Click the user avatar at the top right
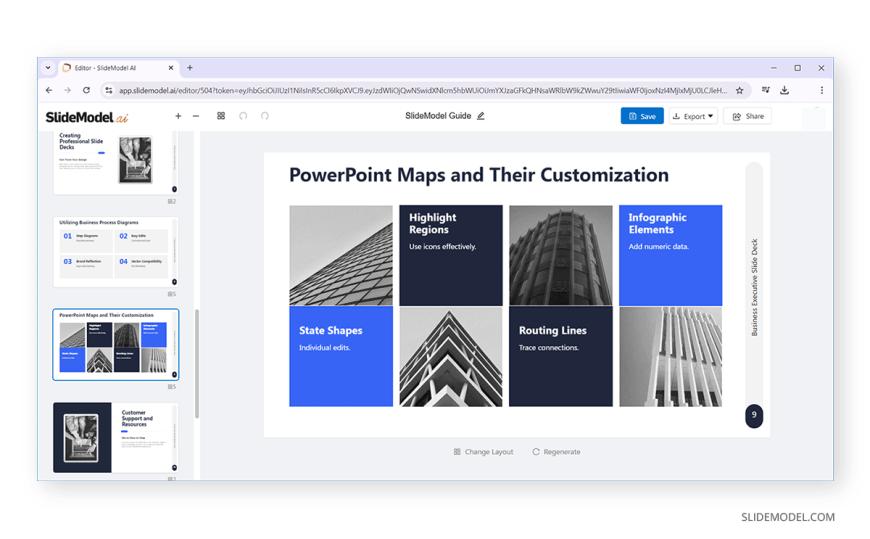The width and height of the screenshot is (870, 539). coord(814,118)
